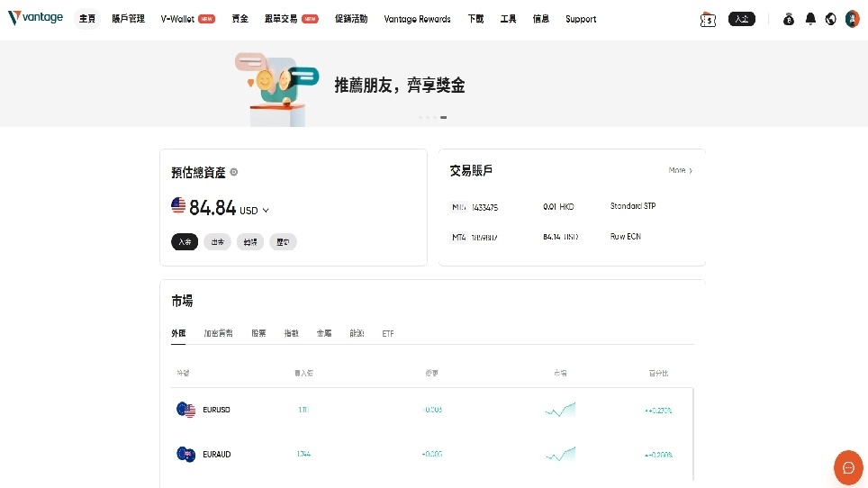This screenshot has width=868, height=488.
Task: Open the user profile avatar
Action: [852, 19]
